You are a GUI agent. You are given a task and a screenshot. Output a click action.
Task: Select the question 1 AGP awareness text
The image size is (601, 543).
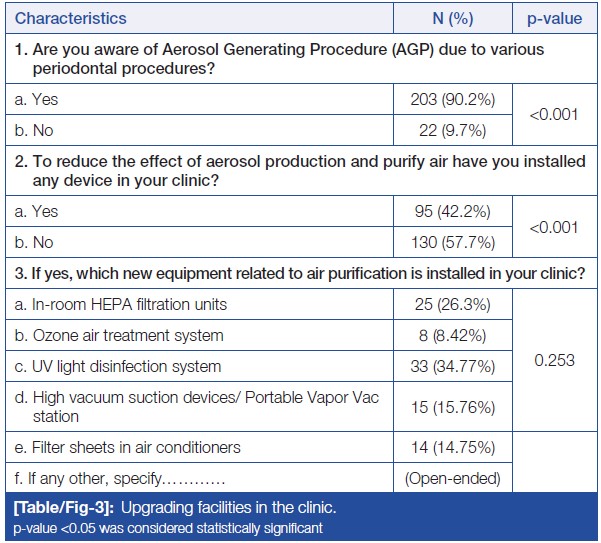tap(280, 57)
